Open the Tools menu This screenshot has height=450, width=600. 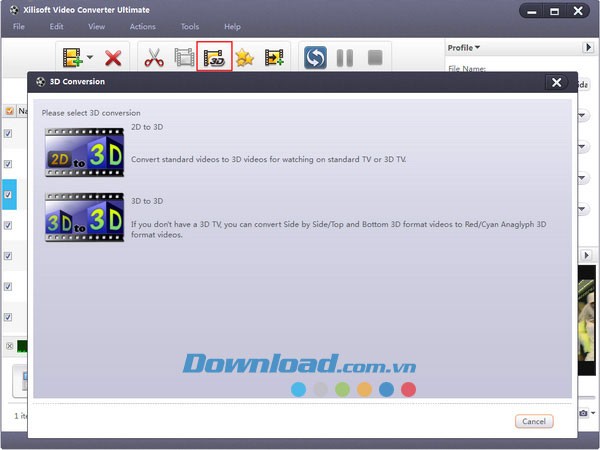click(190, 26)
